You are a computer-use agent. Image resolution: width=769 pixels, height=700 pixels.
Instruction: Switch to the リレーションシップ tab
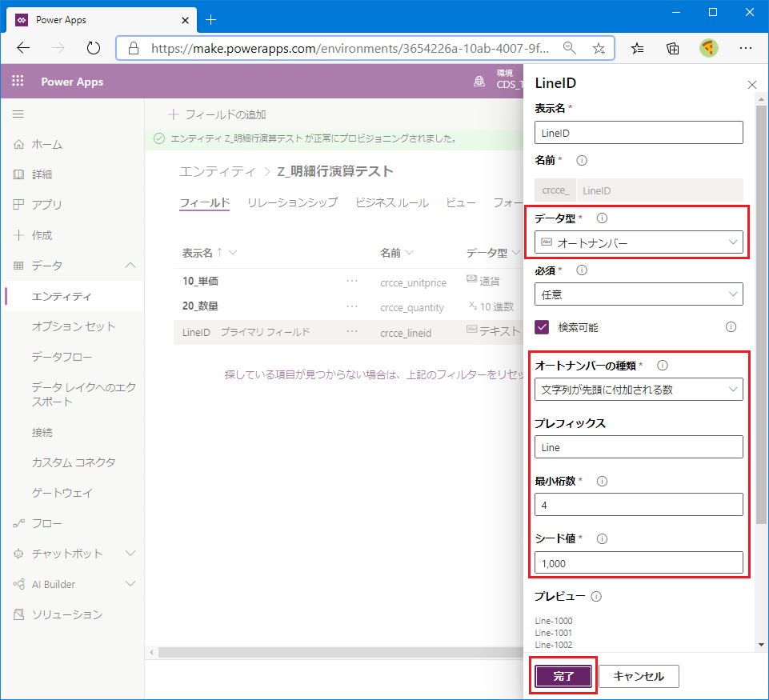coord(293,202)
